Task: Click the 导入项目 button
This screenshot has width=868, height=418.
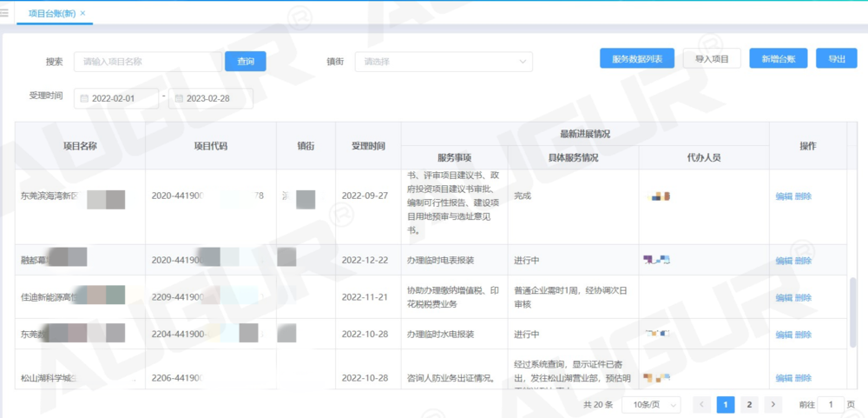Action: coord(712,59)
